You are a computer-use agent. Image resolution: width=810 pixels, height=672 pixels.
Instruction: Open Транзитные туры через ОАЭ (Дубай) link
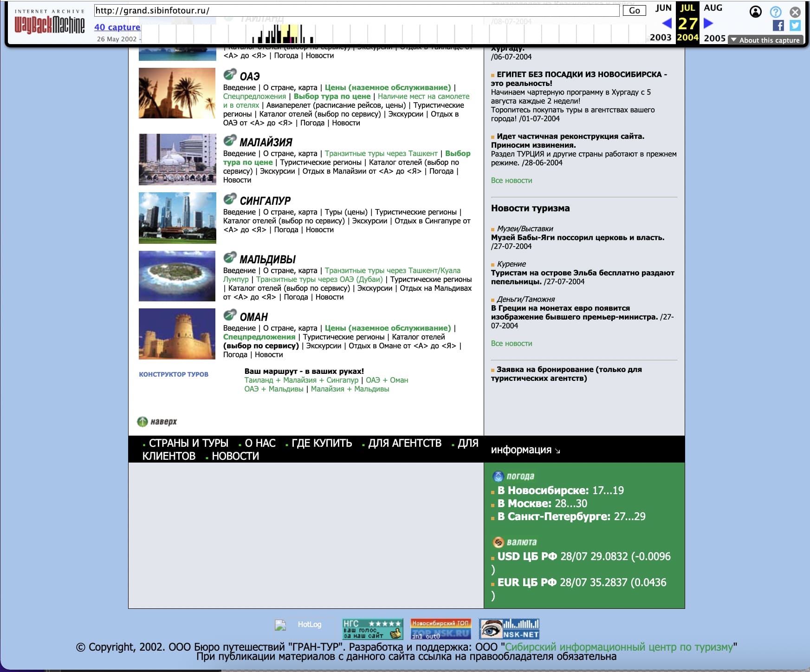coord(319,279)
